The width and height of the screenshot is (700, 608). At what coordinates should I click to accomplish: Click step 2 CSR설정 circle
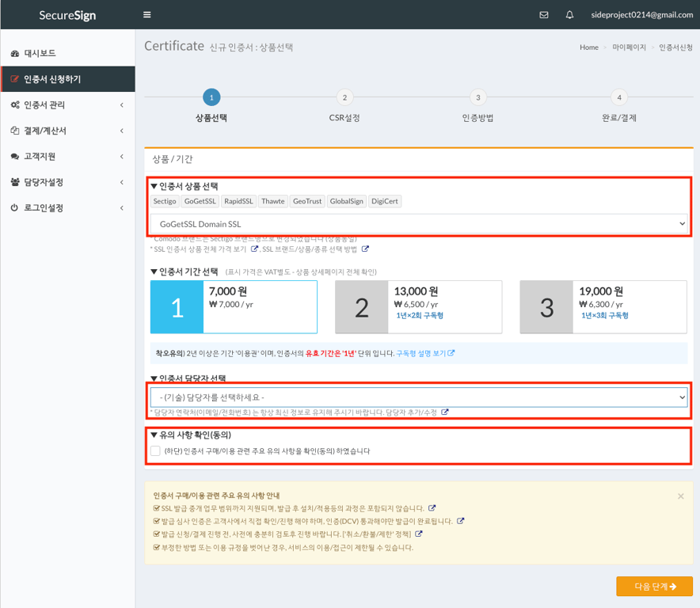point(344,97)
